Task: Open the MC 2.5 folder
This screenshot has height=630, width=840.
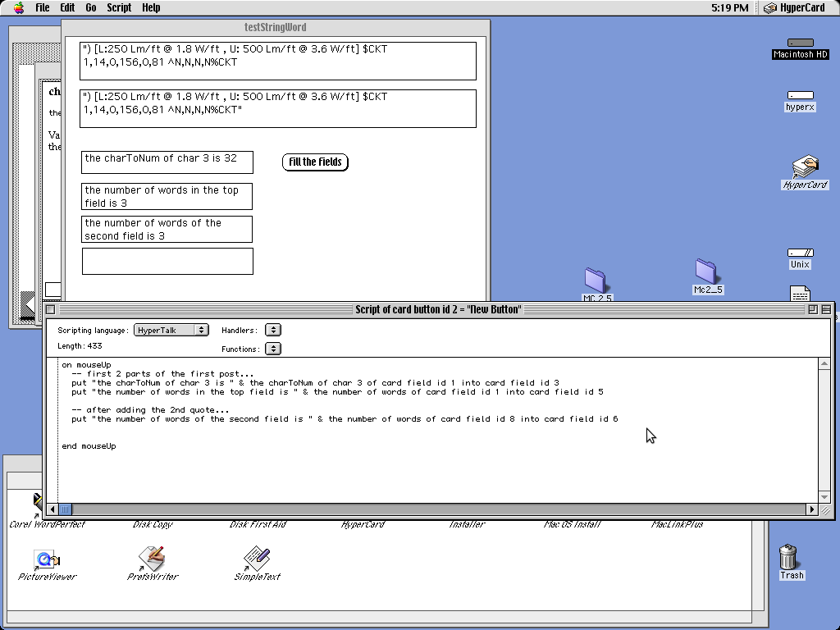Action: 596,281
